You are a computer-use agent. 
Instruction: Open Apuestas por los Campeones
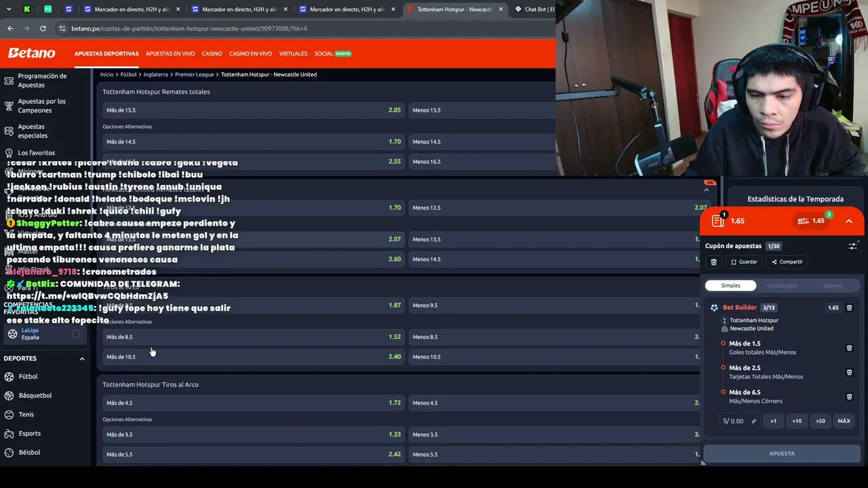pos(42,106)
